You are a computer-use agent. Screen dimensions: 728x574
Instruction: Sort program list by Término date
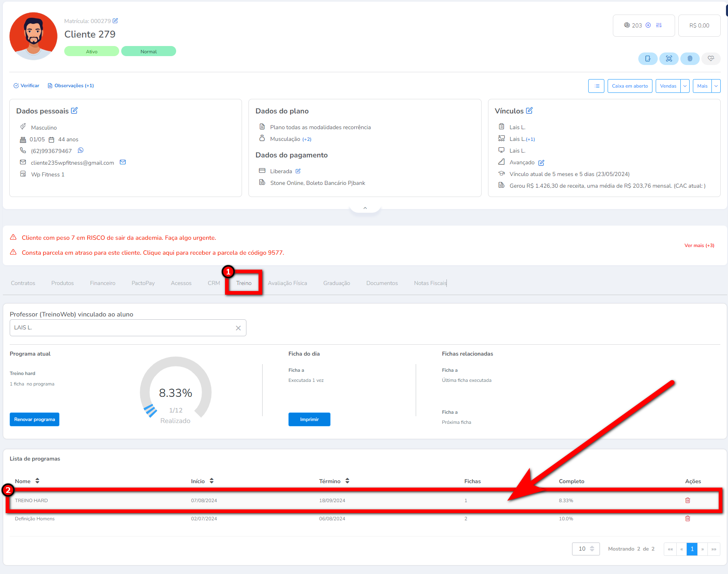click(x=347, y=481)
